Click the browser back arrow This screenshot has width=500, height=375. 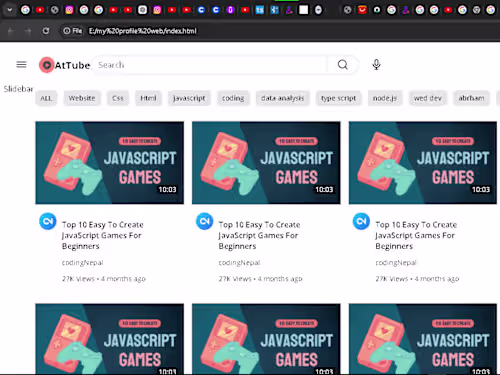[11, 31]
